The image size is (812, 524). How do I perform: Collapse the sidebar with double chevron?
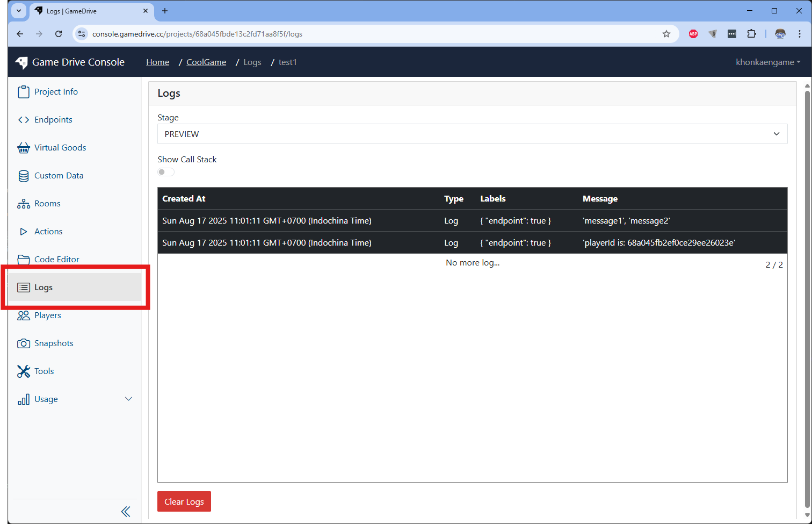pyautogui.click(x=126, y=512)
